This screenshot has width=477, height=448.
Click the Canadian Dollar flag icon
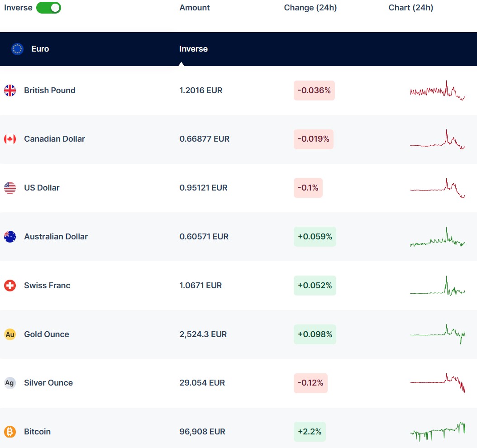point(10,139)
